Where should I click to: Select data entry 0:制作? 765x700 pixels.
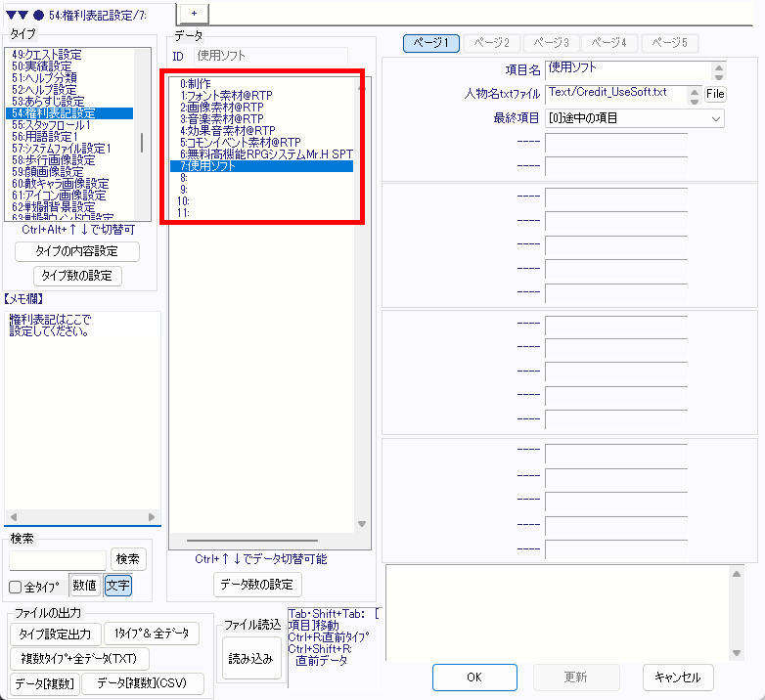pos(196,84)
